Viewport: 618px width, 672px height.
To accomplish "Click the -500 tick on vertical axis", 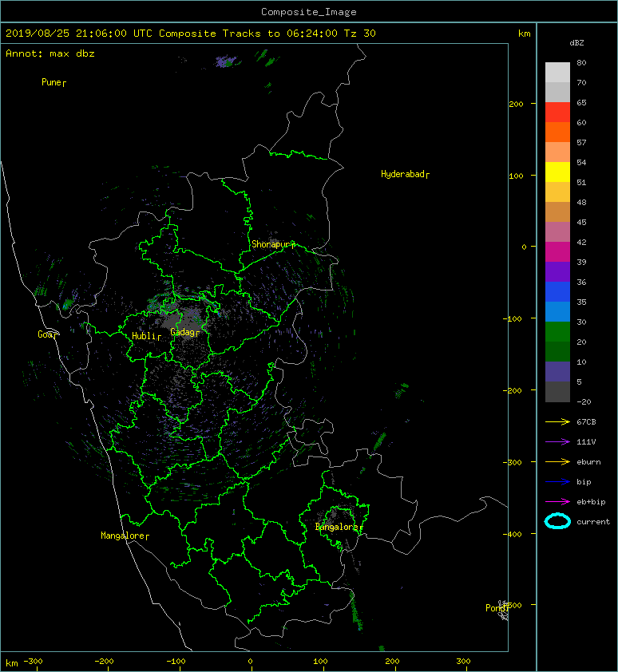I will [x=512, y=605].
